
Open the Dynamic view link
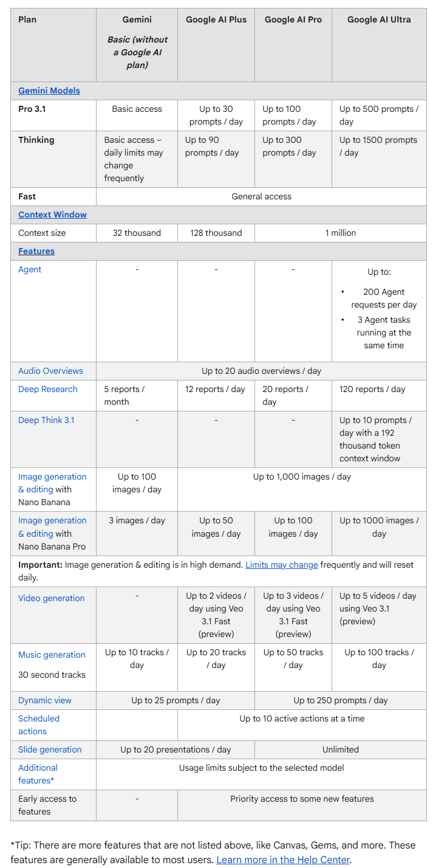click(x=45, y=700)
